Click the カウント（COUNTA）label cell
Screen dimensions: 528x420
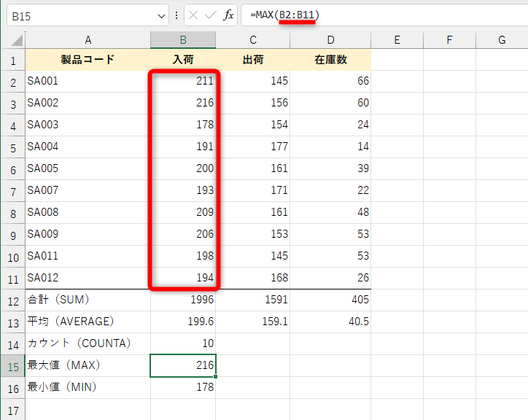coord(88,343)
